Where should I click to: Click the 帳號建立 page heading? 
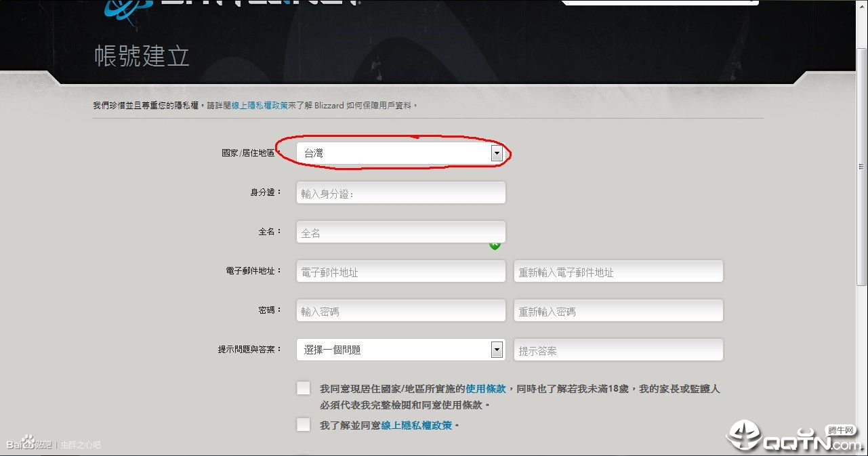(x=142, y=56)
